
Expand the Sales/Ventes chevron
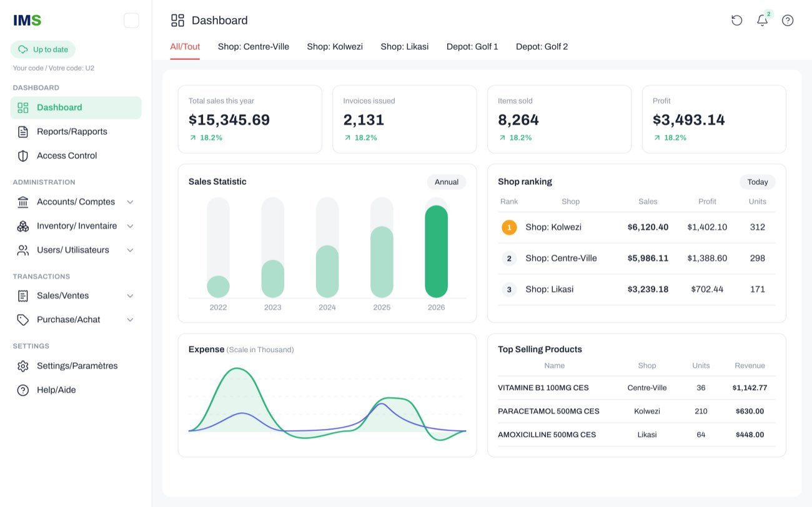coord(130,296)
